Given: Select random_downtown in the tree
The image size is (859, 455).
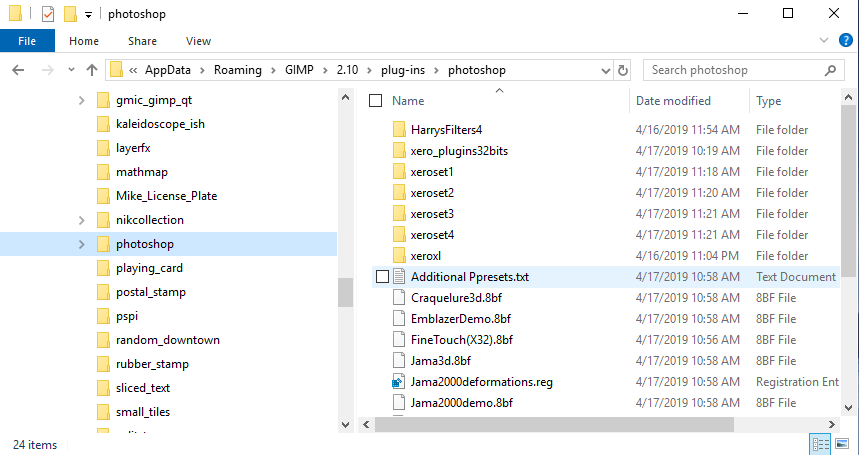Looking at the screenshot, I should [x=168, y=340].
